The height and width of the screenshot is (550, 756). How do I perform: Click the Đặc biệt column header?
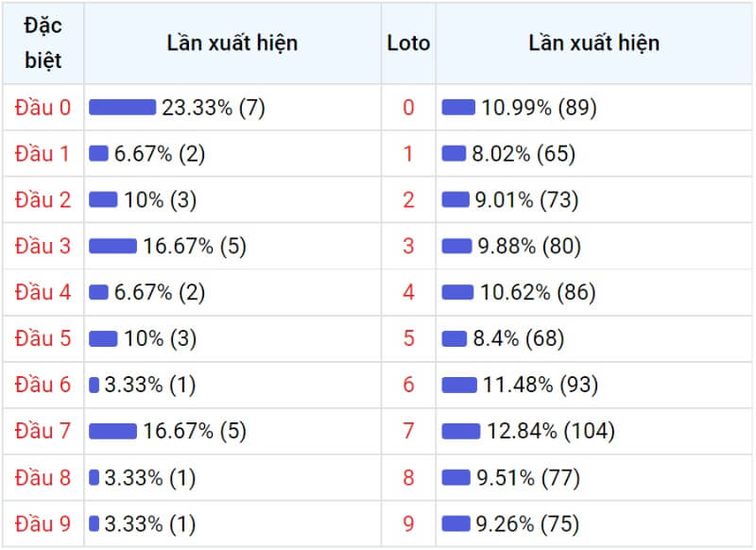(x=43, y=43)
